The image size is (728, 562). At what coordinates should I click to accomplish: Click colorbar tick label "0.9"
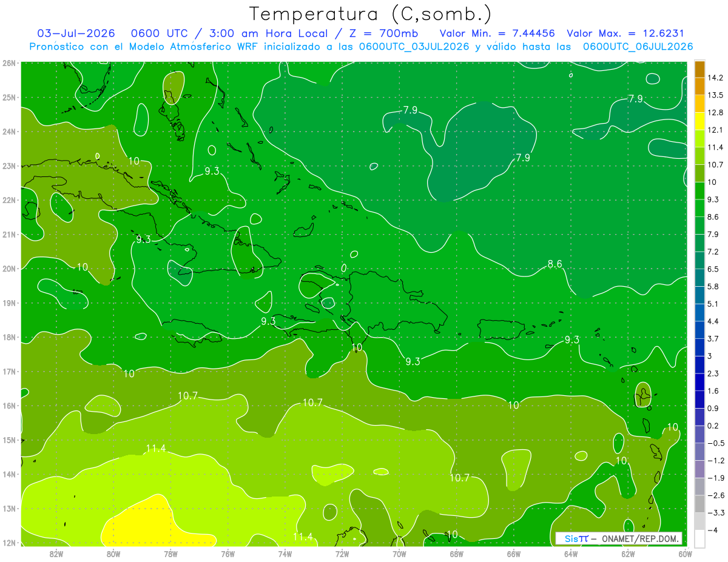point(713,408)
